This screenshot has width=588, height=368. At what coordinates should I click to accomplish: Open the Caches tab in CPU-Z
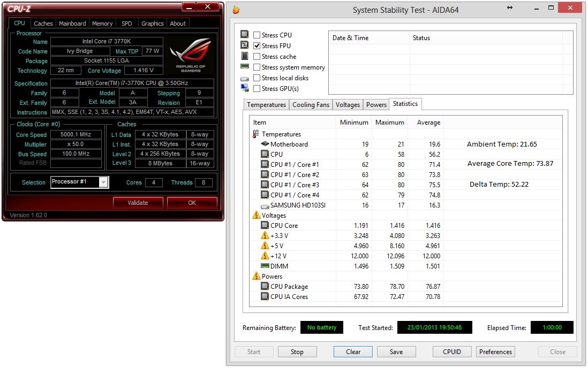pyautogui.click(x=43, y=23)
